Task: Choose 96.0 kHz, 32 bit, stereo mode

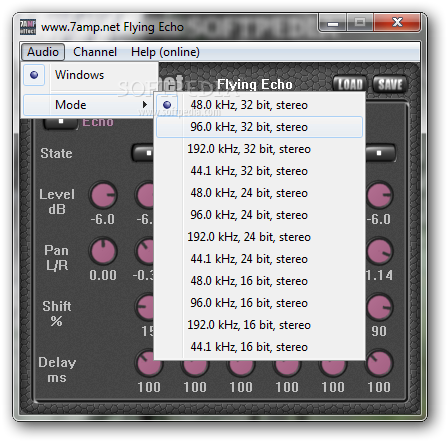Action: click(x=259, y=127)
